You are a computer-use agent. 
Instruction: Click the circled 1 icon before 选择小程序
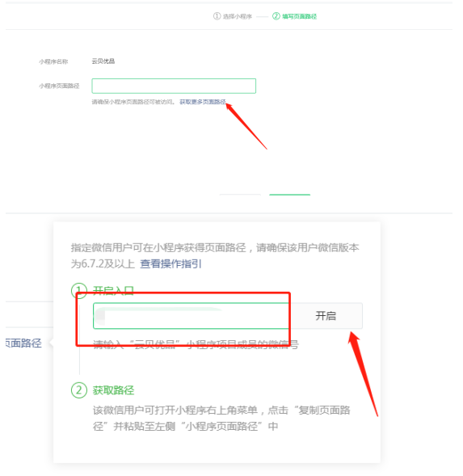pos(217,16)
